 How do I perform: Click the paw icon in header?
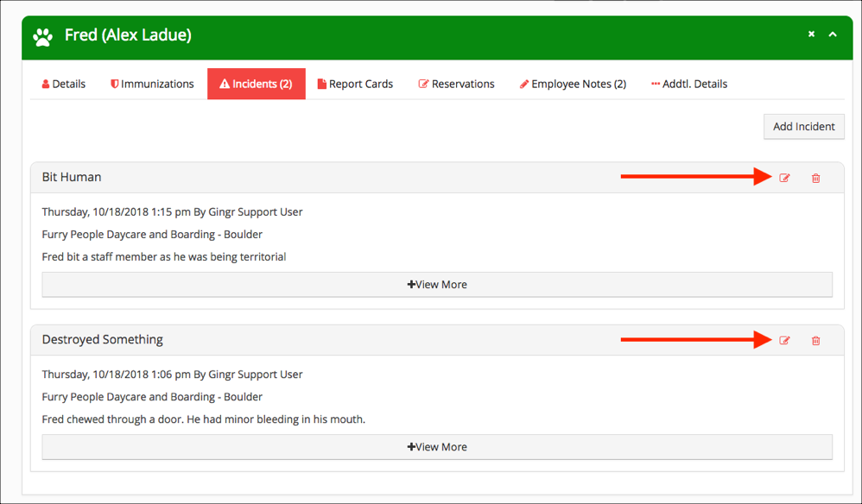click(x=43, y=37)
